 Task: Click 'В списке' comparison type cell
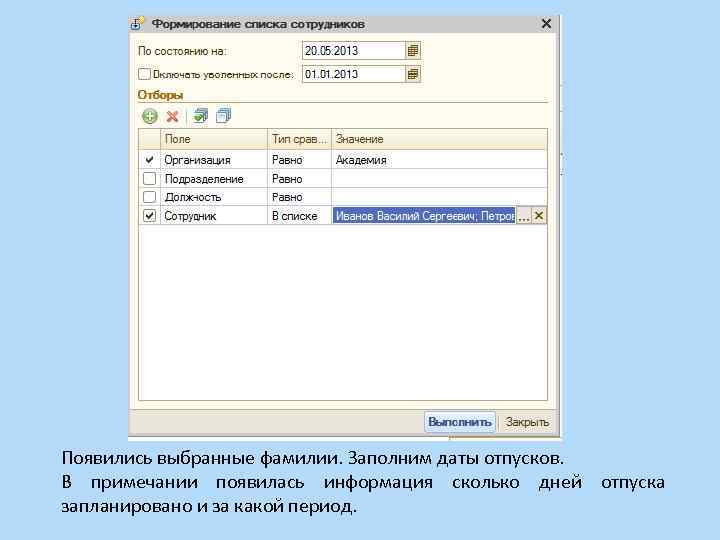pos(299,215)
